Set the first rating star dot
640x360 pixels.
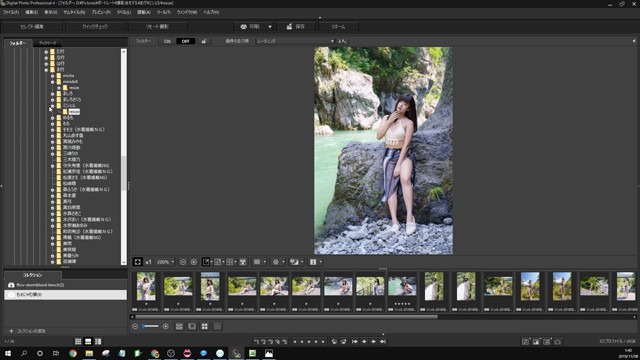pos(295,342)
